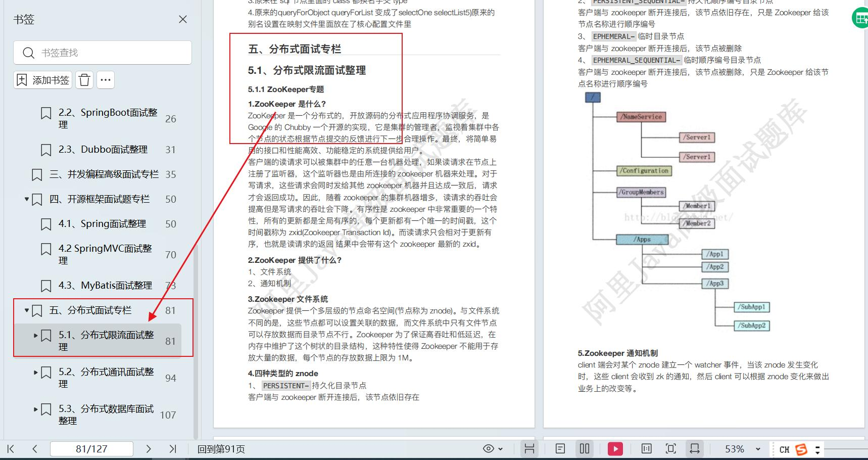Go to the previous page
868x460 pixels.
tap(35, 449)
